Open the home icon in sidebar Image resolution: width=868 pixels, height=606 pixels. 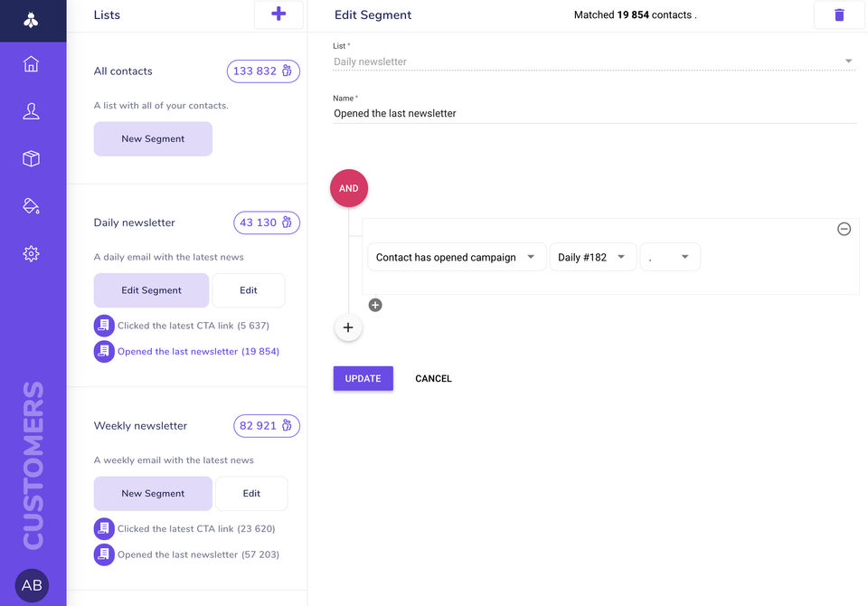pyautogui.click(x=32, y=64)
